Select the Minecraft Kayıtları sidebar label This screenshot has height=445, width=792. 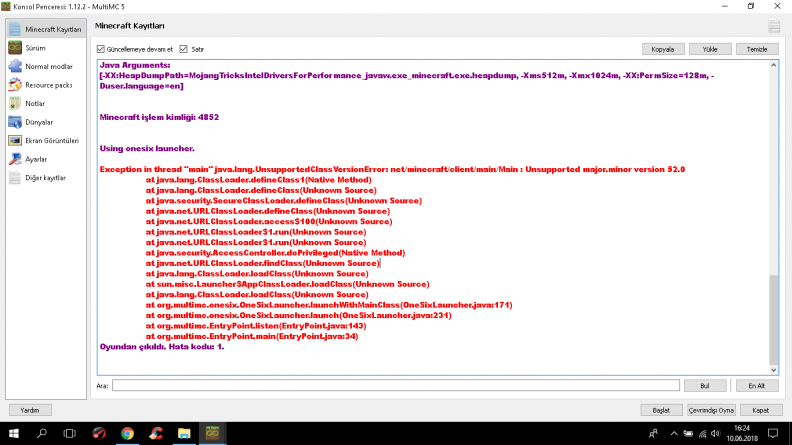click(x=53, y=29)
